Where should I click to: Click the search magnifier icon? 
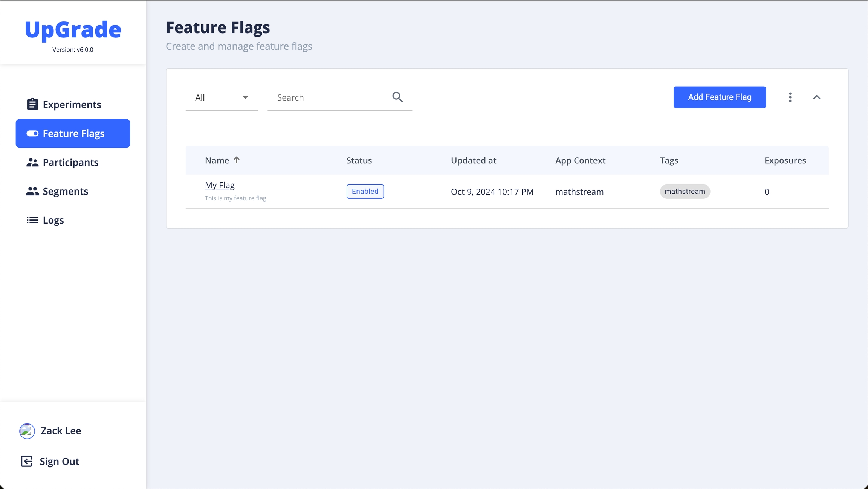pyautogui.click(x=397, y=97)
